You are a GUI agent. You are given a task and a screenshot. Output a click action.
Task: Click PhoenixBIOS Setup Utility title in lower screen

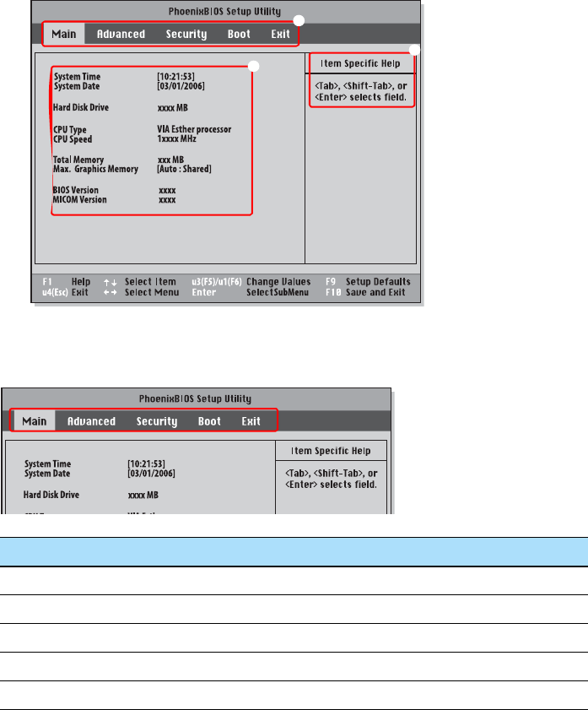click(195, 398)
